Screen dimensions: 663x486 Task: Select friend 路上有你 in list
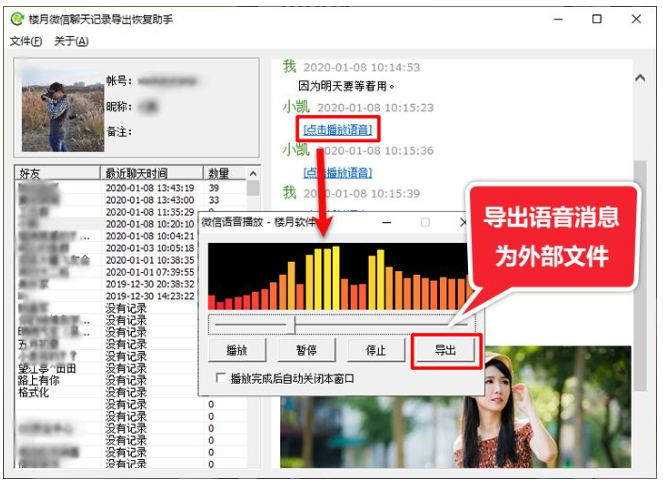point(39,380)
